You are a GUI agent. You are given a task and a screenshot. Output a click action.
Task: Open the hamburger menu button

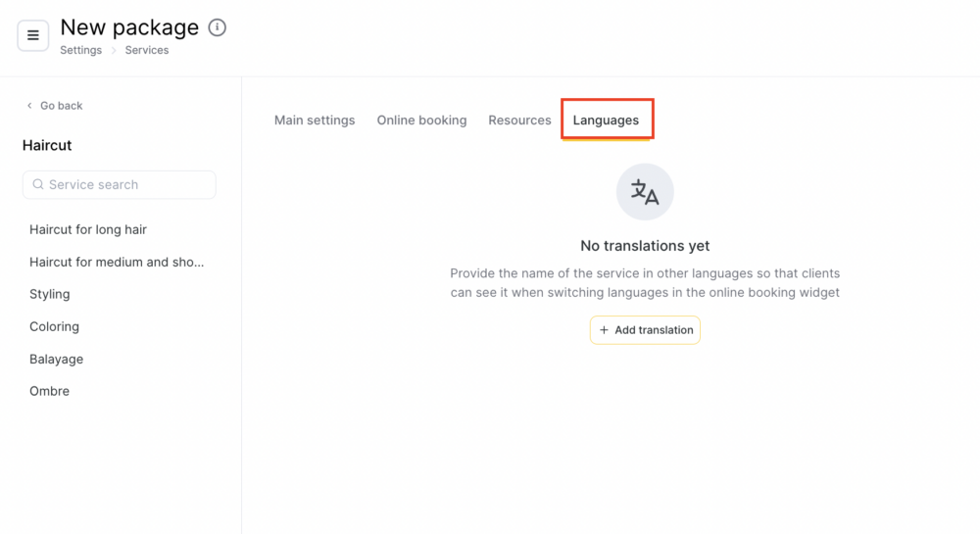[x=33, y=35]
